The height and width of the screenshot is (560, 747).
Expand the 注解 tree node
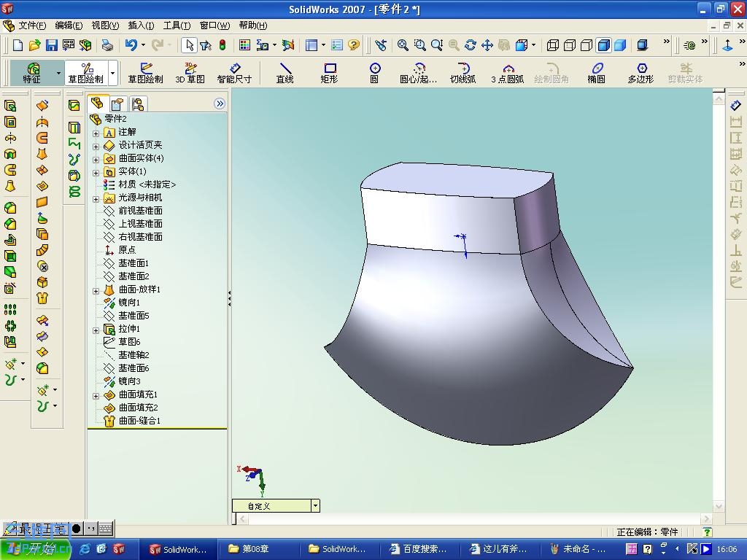(x=96, y=134)
